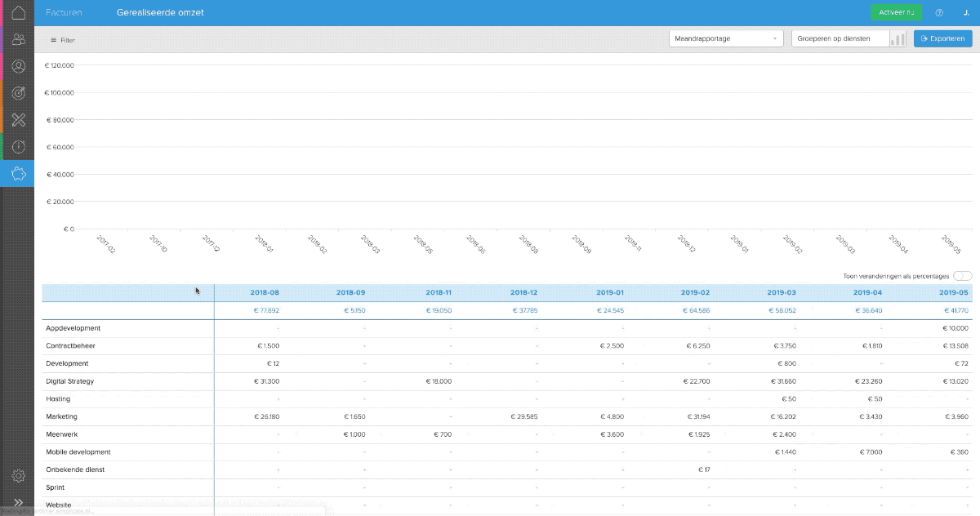
Task: Select the Appdevelopment row label
Action: pyautogui.click(x=73, y=328)
